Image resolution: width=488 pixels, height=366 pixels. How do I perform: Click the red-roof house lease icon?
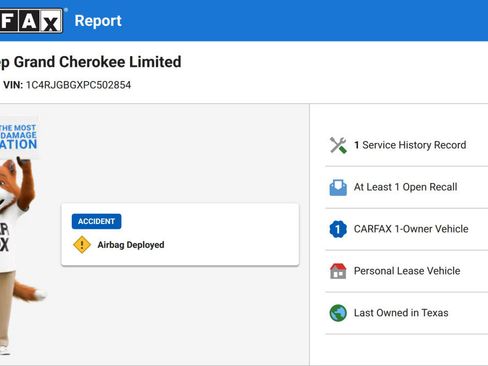tap(338, 271)
